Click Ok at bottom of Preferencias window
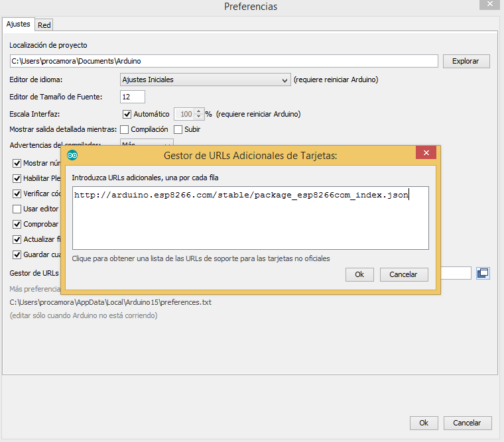The height and width of the screenshot is (442, 504). click(x=424, y=423)
